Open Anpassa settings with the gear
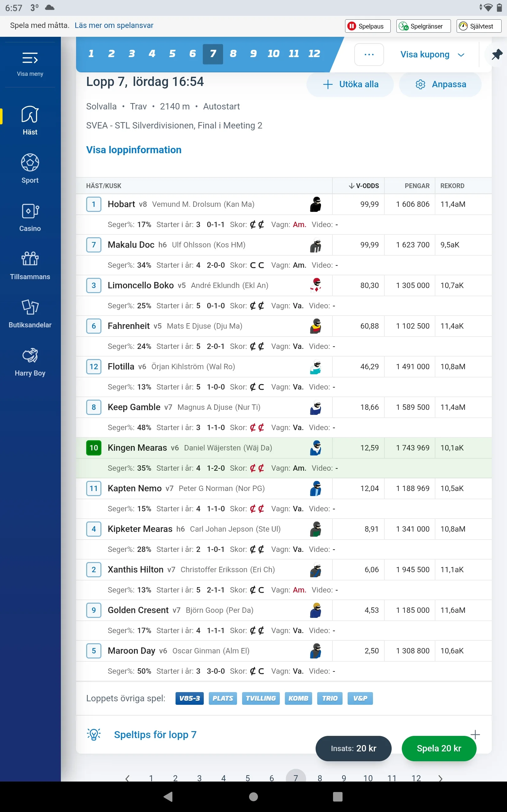 pos(440,85)
